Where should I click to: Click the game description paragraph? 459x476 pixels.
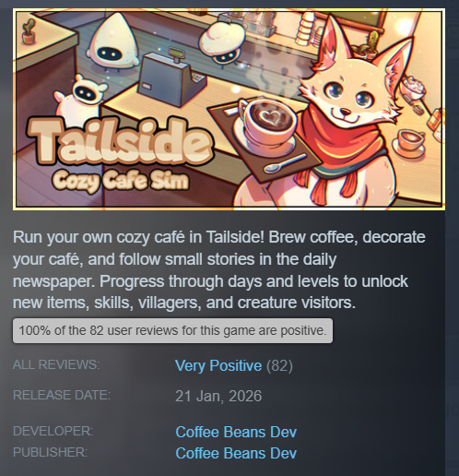[x=219, y=269]
